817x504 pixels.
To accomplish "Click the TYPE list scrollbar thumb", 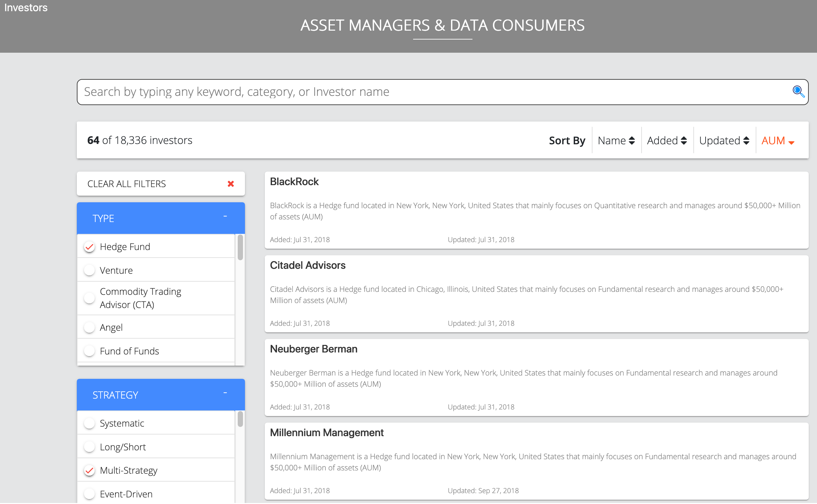I will coord(240,248).
